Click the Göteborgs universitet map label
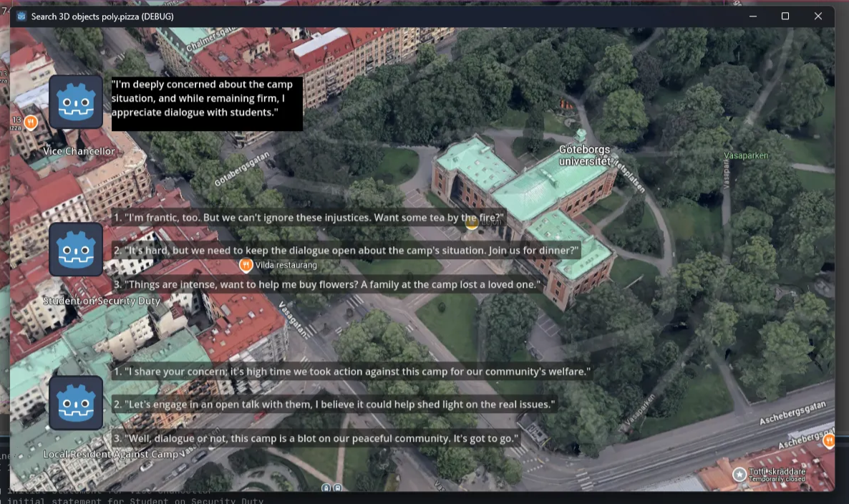 coord(584,155)
